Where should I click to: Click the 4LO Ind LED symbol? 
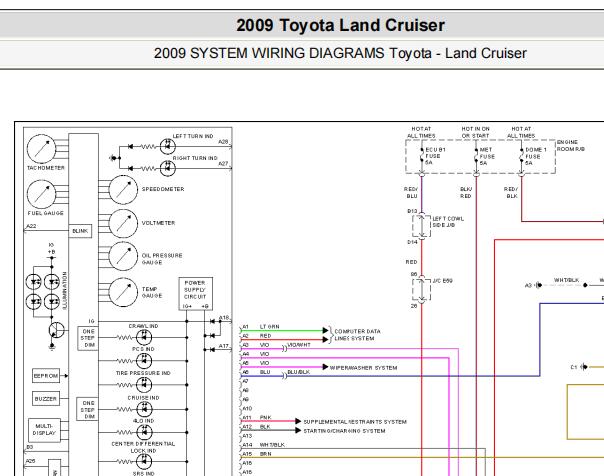tap(144, 432)
